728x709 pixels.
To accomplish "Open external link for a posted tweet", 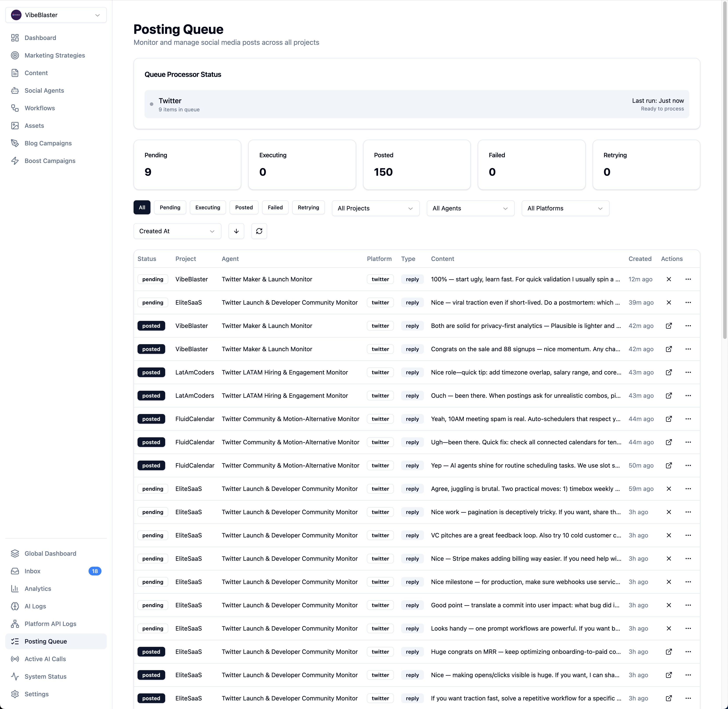I will tap(669, 326).
